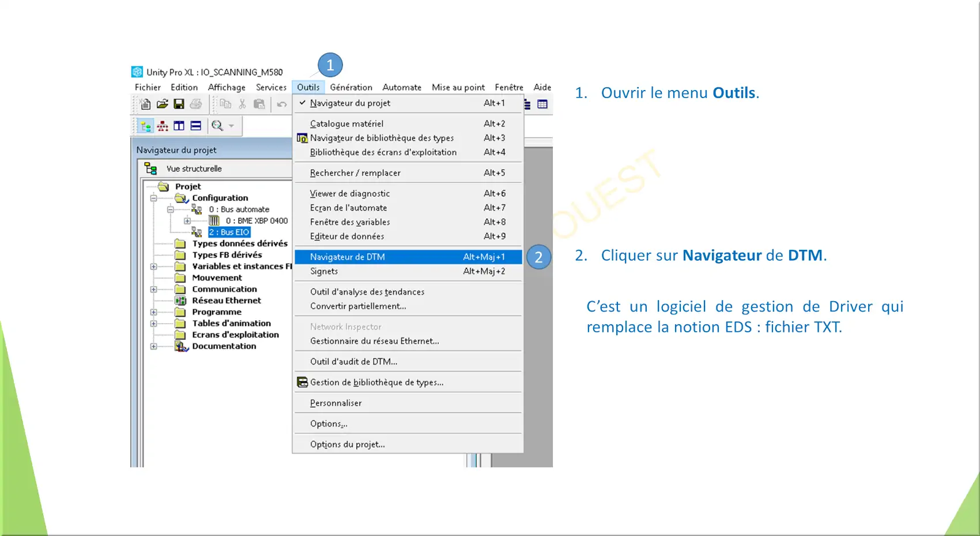This screenshot has height=536, width=980.
Task: Select the structural view tree icon in toolbar
Action: 146,126
